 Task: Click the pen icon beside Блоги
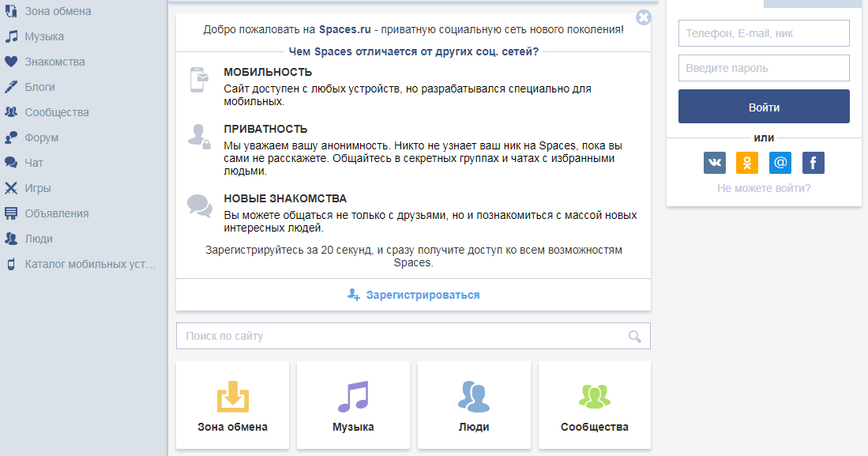[x=11, y=87]
